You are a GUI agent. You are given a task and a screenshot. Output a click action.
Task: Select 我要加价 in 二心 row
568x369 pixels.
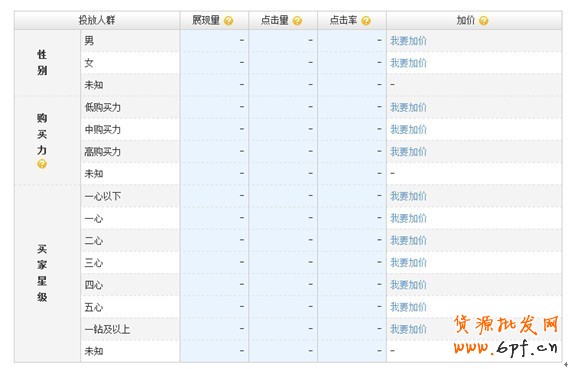408,240
